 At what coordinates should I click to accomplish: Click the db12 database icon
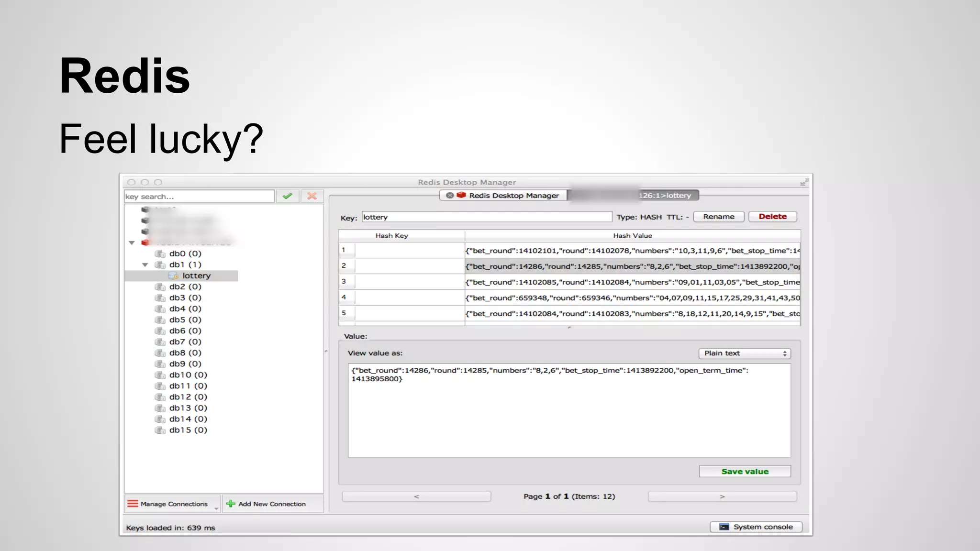160,397
